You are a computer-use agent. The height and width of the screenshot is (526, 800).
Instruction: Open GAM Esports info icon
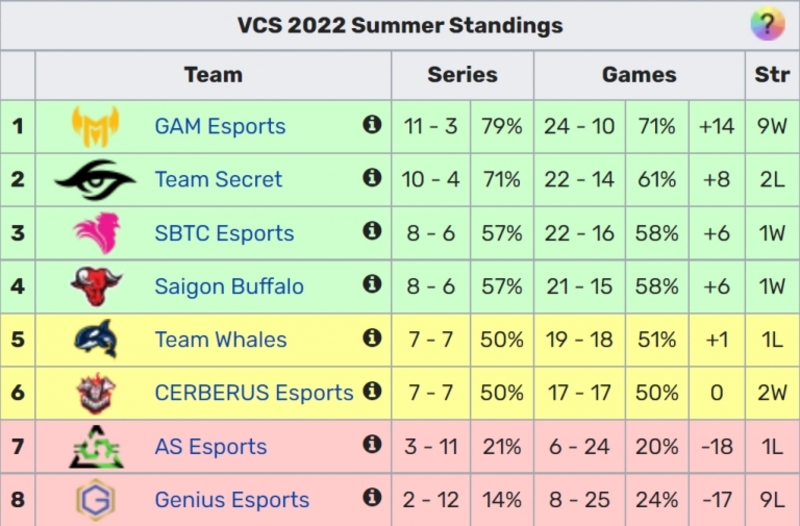[372, 124]
